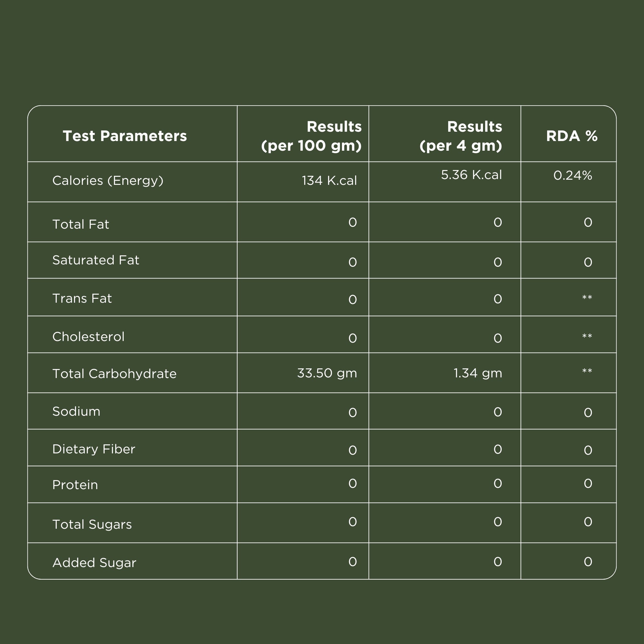This screenshot has width=644, height=644.
Task: Click the Total Fat row label
Action: [81, 224]
